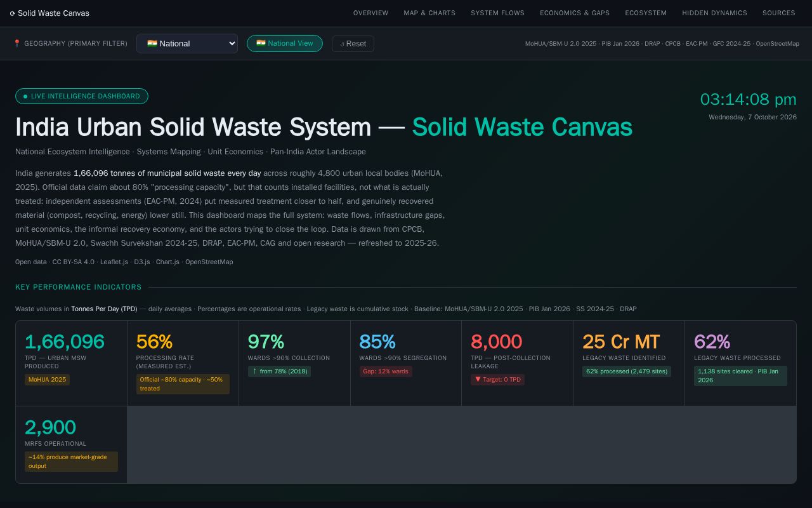Click the 03:14:08 pm clock
Image resolution: width=812 pixels, height=508 pixels.
click(749, 100)
